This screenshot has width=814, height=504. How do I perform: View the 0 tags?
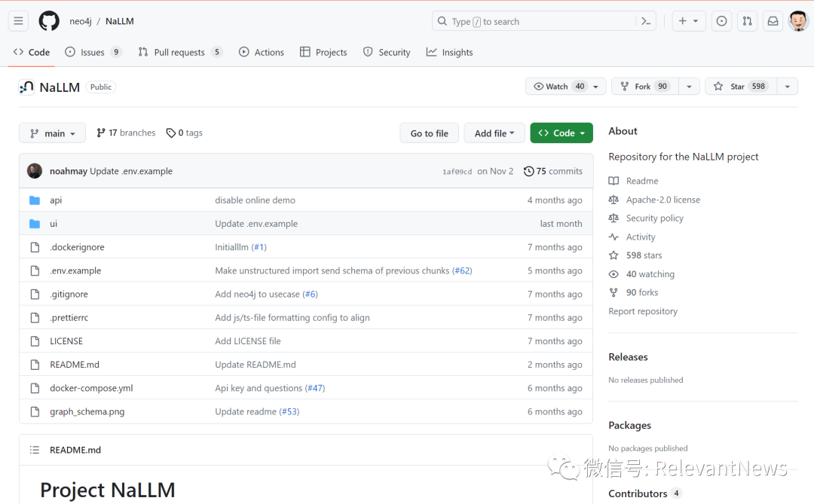click(185, 133)
